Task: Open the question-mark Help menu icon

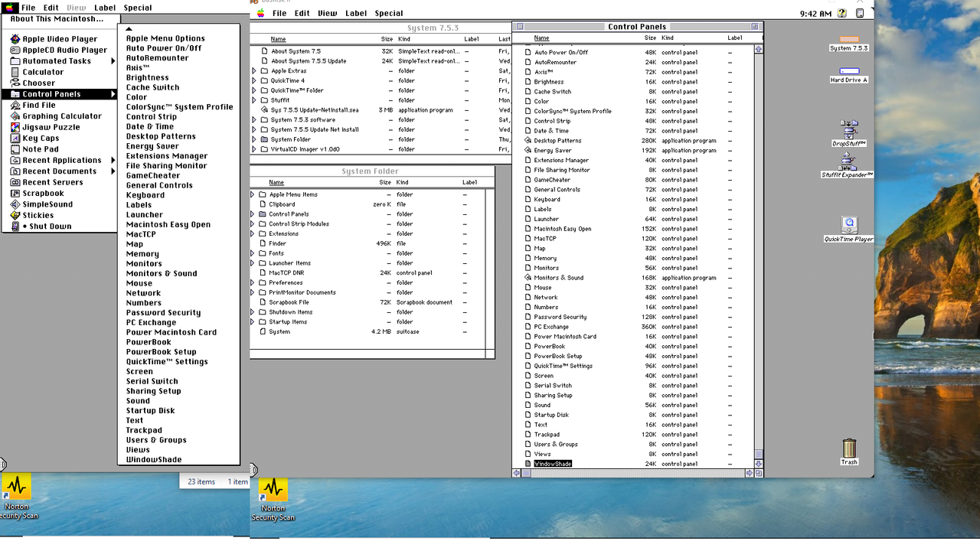Action: click(x=842, y=13)
